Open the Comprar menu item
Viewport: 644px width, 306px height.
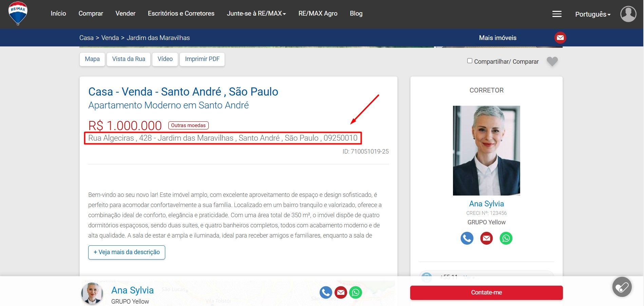click(x=91, y=14)
